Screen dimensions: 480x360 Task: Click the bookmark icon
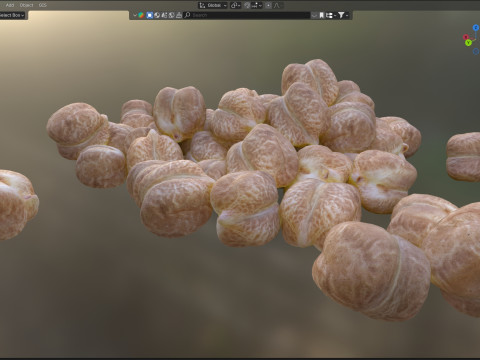coord(322,15)
